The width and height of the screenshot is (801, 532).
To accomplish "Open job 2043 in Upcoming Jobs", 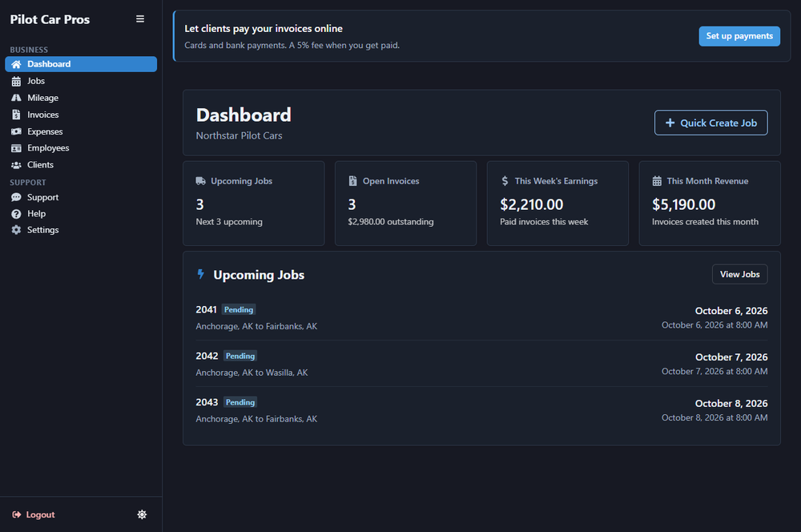I will point(481,410).
